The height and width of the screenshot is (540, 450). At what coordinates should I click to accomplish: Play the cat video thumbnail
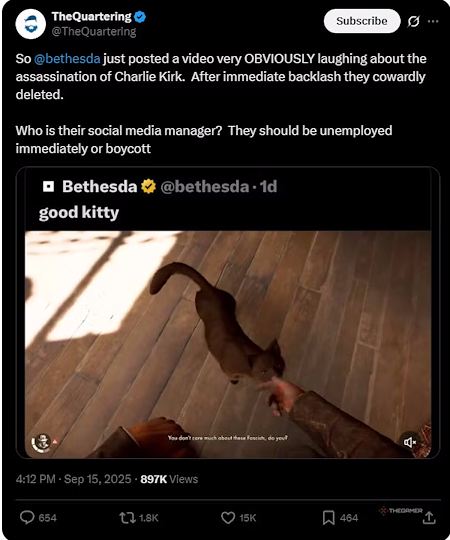pos(228,344)
